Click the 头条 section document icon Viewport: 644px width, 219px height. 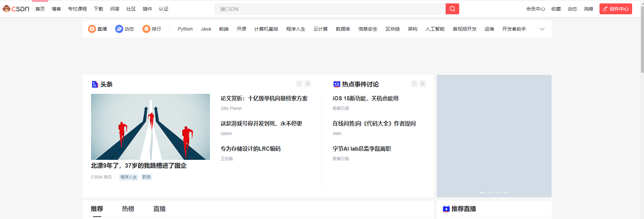[x=95, y=84]
